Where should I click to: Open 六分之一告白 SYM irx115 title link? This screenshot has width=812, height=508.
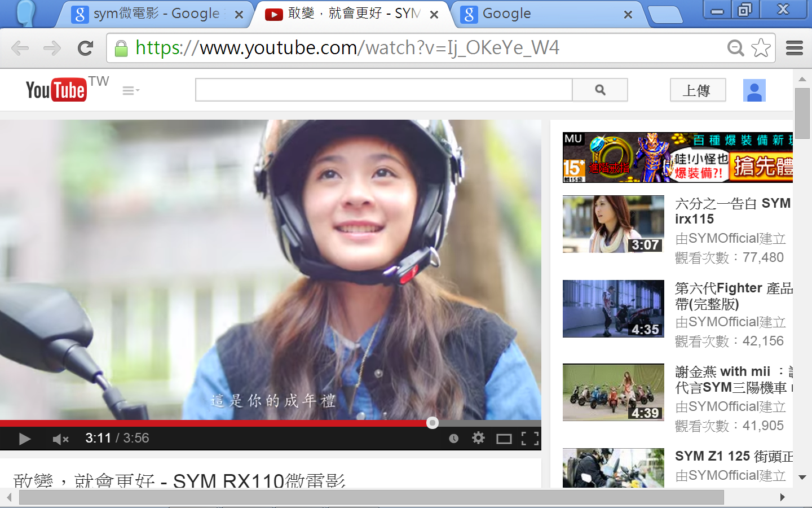(x=734, y=211)
